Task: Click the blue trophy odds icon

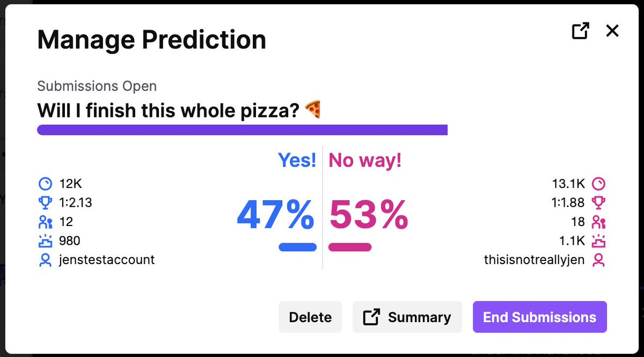Action: (x=46, y=203)
